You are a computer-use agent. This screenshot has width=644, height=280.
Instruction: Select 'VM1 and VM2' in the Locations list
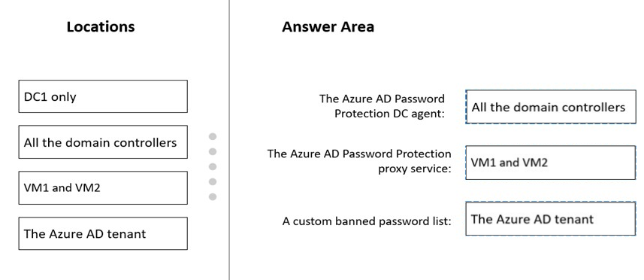103,188
